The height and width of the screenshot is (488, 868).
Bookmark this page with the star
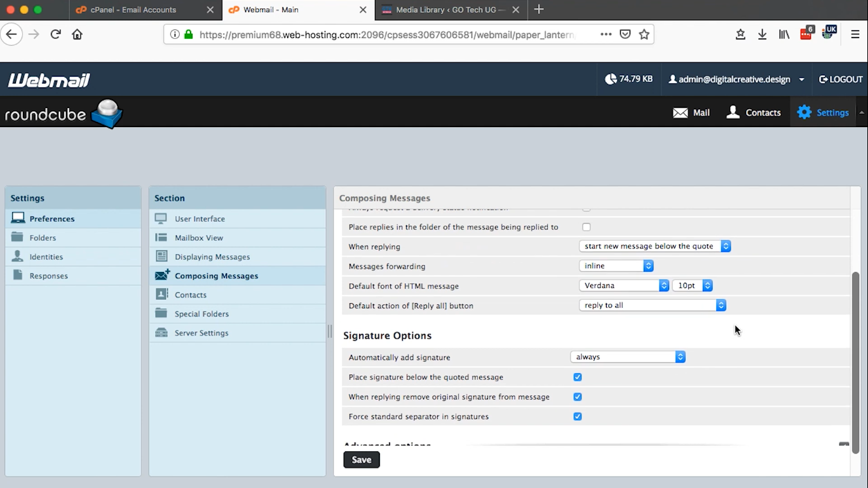(x=644, y=34)
